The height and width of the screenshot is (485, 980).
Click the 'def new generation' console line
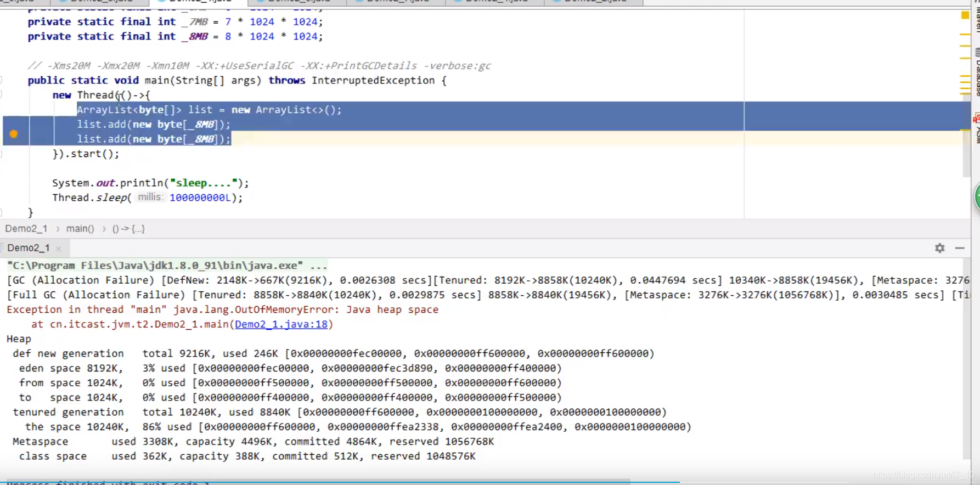[x=333, y=354]
